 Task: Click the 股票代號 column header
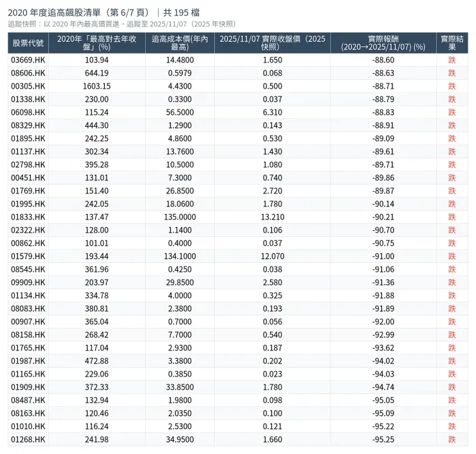point(28,43)
